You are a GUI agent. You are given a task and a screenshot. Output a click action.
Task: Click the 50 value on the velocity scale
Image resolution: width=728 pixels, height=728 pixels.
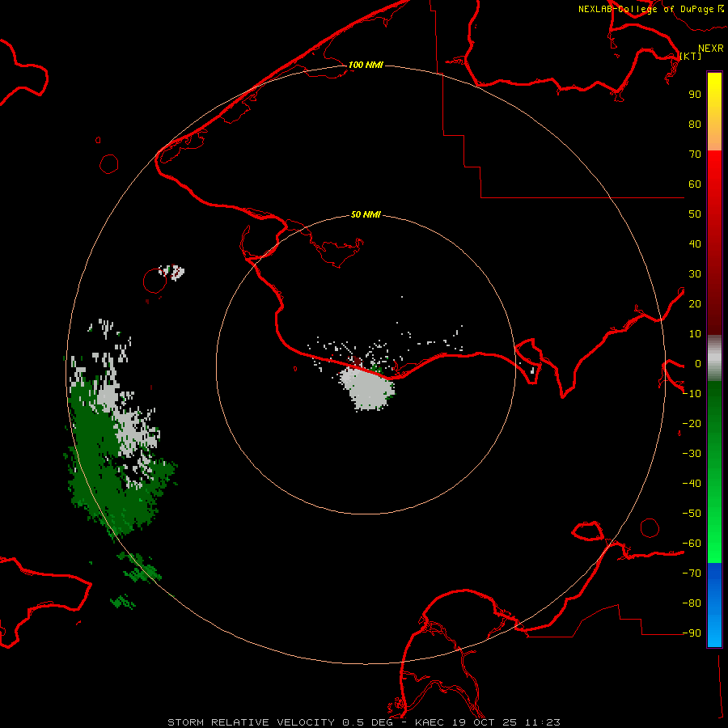pos(695,214)
